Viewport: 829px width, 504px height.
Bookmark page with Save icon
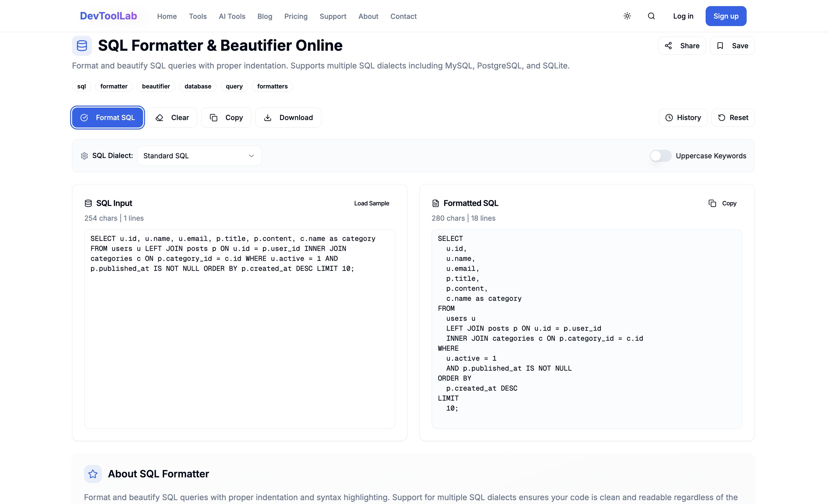tap(720, 46)
